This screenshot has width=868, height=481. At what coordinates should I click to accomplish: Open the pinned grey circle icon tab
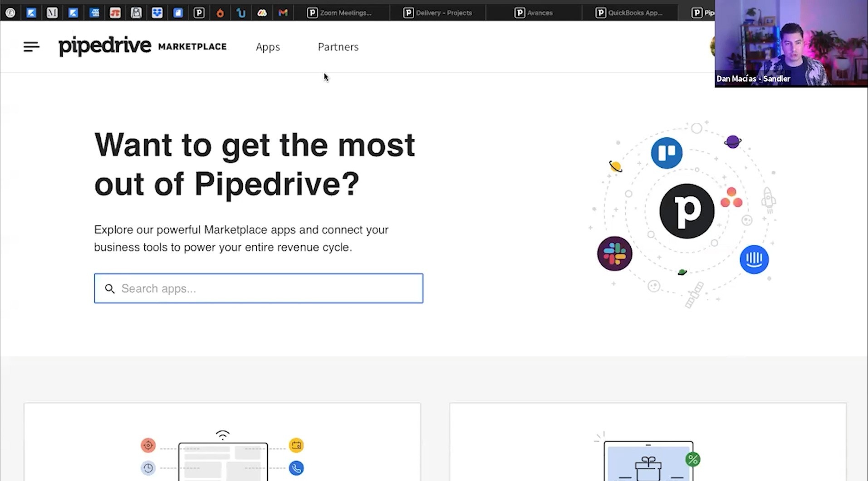[10, 13]
